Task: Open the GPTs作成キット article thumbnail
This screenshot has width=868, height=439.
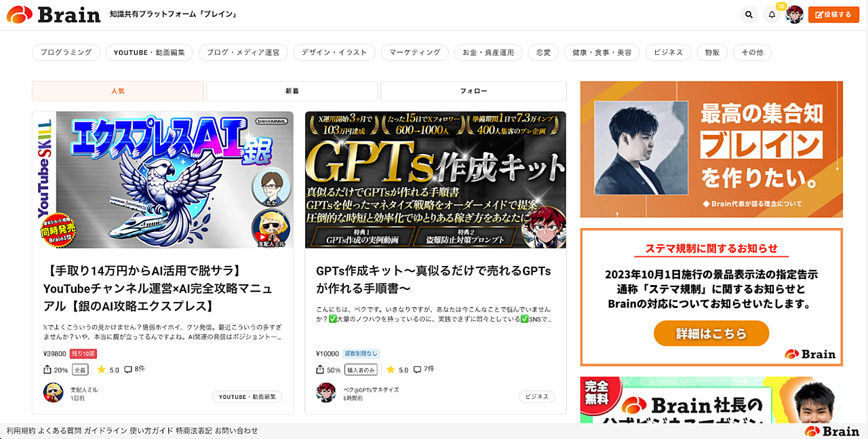Action: click(435, 180)
